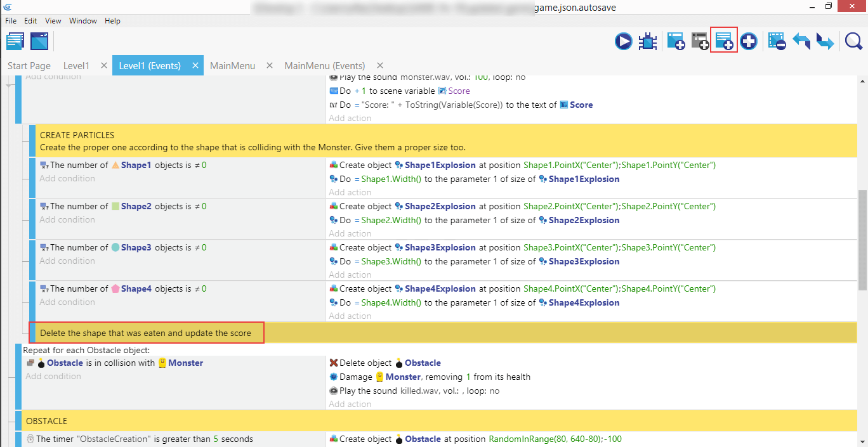Click the add new event icon
The width and height of the screenshot is (868, 447).
pos(675,42)
